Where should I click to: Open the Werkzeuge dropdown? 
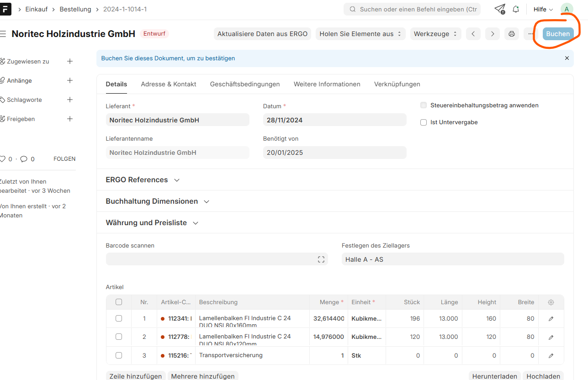coord(435,34)
